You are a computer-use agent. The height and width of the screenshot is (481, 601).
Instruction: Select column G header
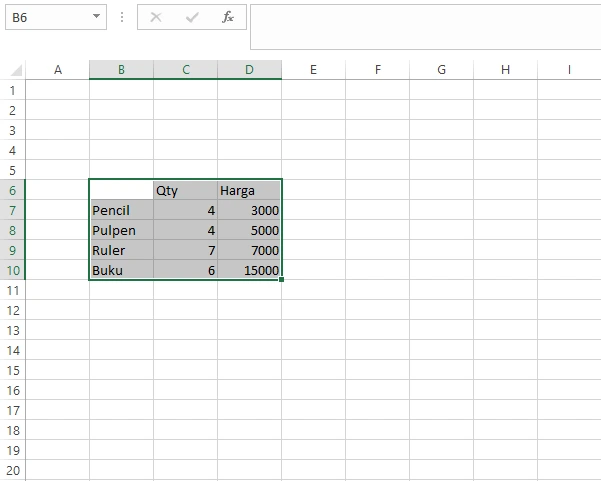[x=442, y=70]
